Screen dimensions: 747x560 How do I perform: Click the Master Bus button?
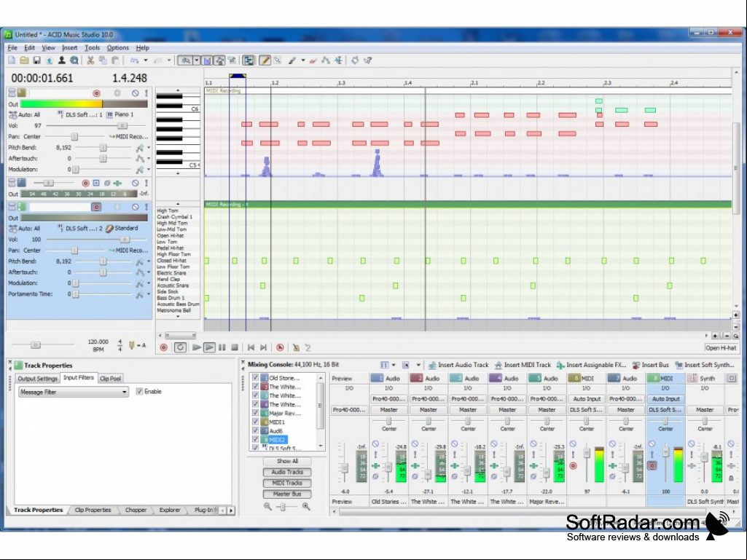tap(287, 494)
